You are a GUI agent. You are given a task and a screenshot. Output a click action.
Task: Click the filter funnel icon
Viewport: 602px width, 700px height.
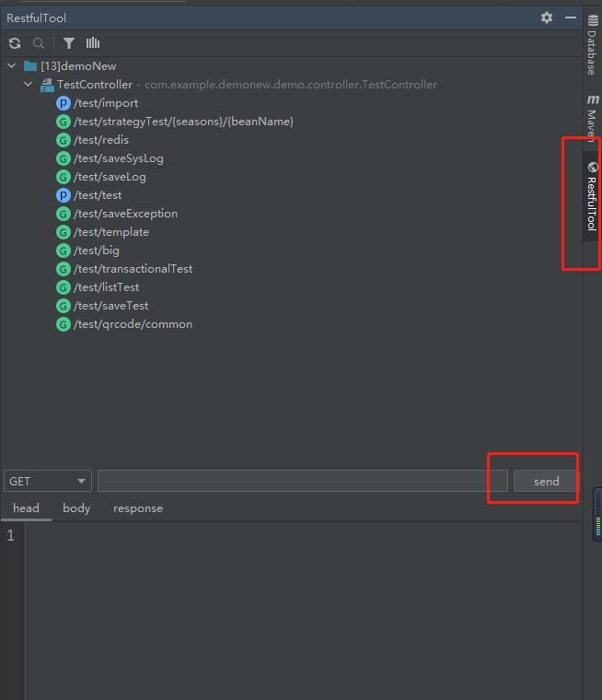click(x=69, y=43)
